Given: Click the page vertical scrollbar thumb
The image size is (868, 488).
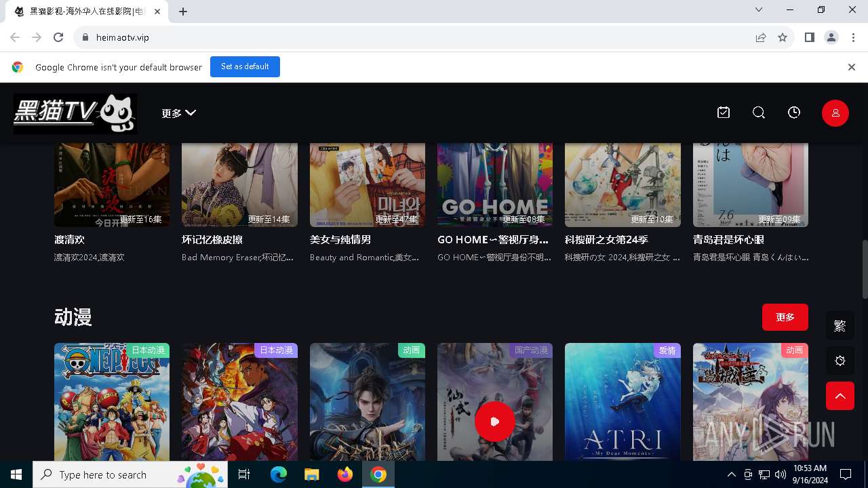Looking at the screenshot, I should (864, 268).
